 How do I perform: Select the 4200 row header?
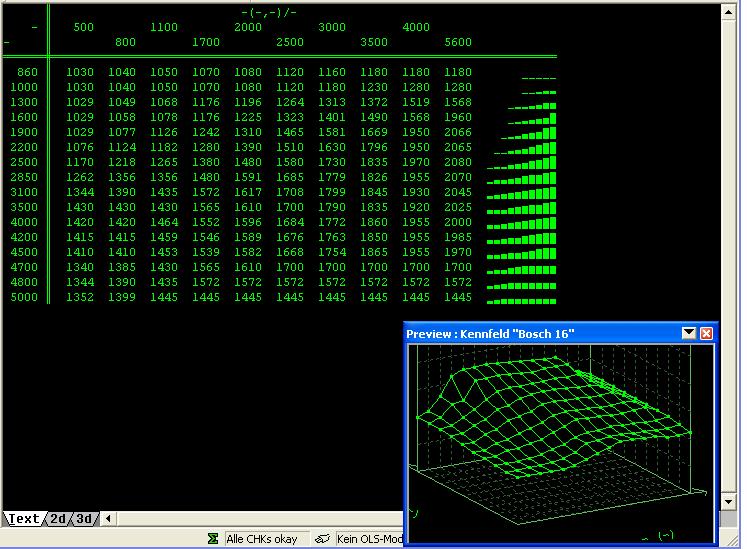(x=24, y=237)
